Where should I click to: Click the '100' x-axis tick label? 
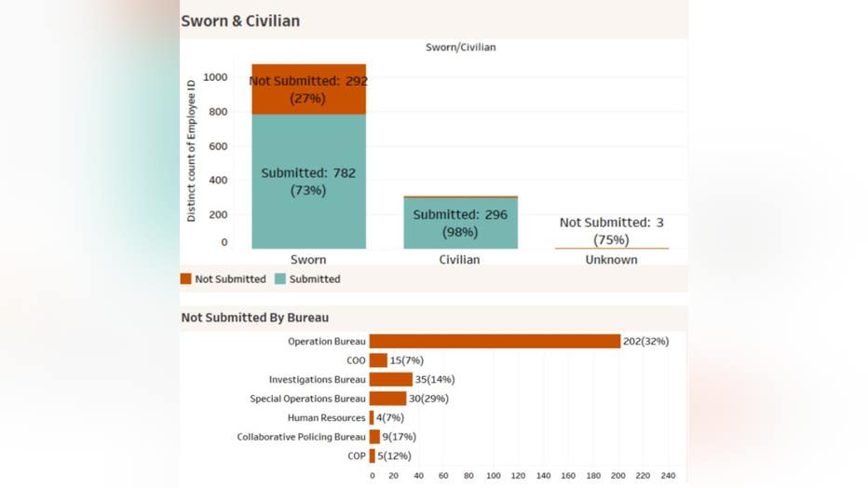494,475
